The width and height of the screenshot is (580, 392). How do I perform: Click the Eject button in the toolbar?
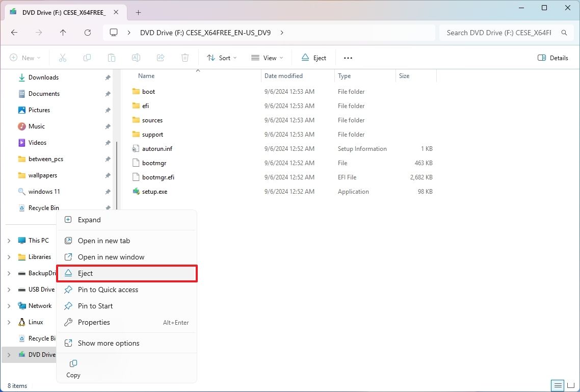[313, 58]
